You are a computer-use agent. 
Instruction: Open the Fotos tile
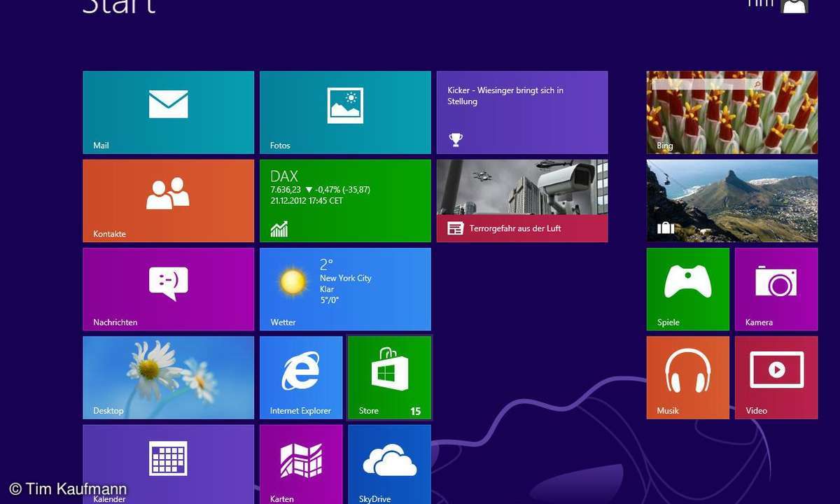coord(345,113)
